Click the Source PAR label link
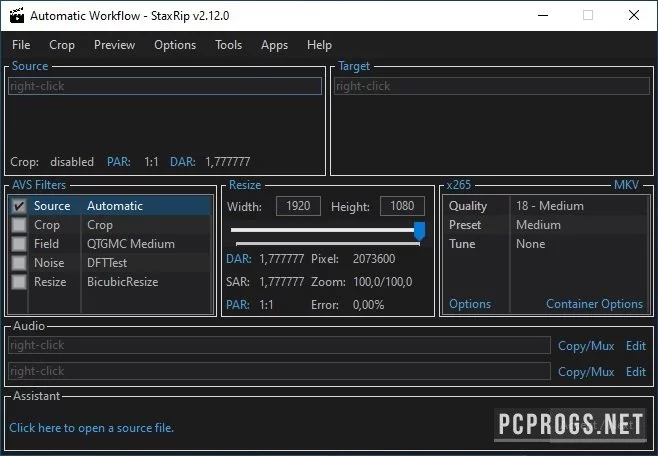 click(119, 162)
